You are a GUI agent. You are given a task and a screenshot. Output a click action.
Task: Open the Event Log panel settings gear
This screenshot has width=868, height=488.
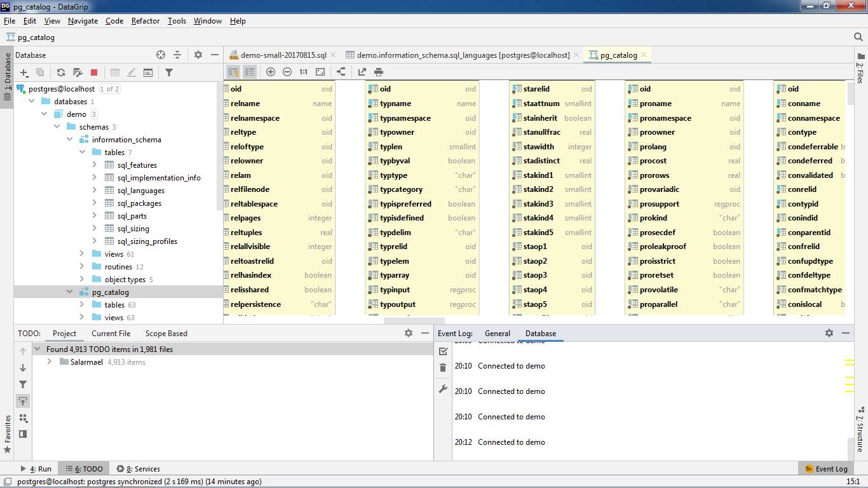pyautogui.click(x=829, y=333)
